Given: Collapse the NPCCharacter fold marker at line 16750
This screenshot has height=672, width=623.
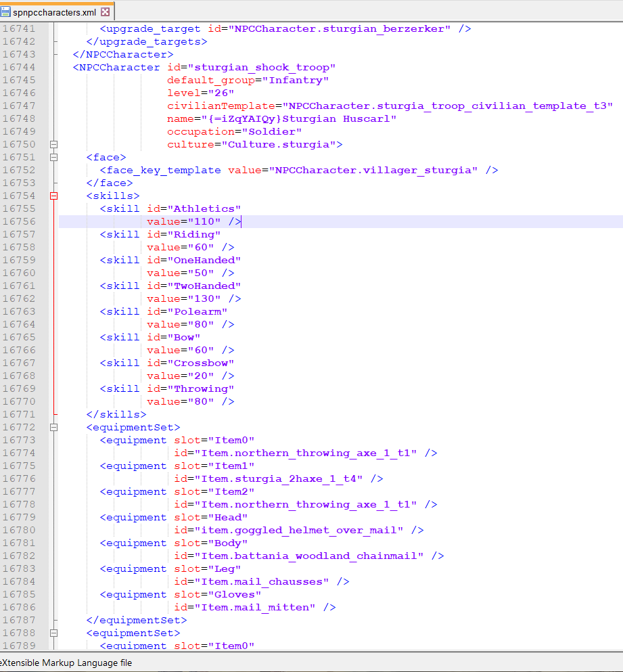Looking at the screenshot, I should point(54,145).
